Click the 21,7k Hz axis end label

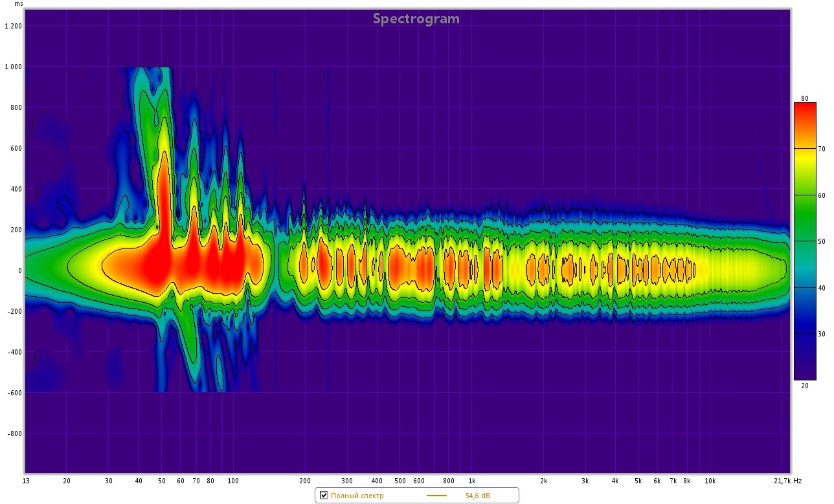[787, 481]
